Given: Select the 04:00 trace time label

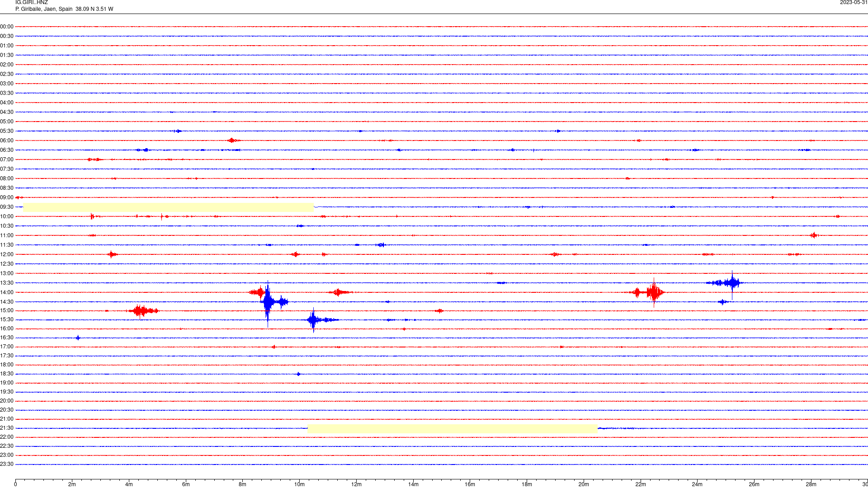Looking at the screenshot, I should [7, 103].
